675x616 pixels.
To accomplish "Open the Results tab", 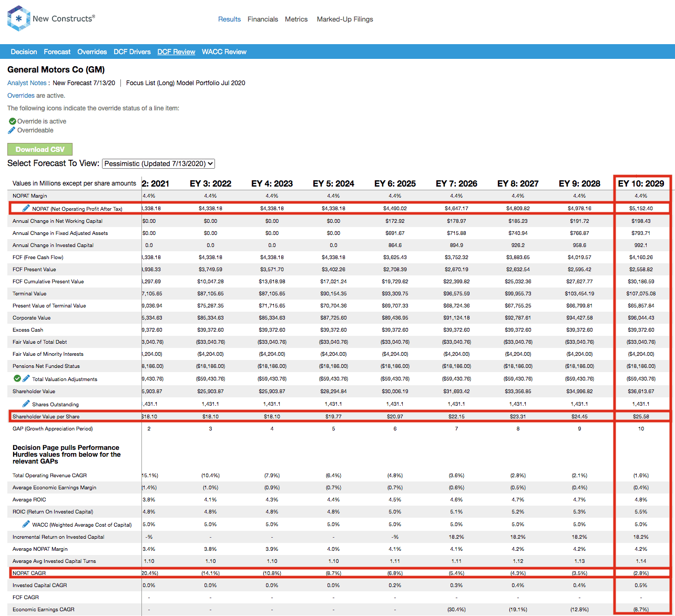I will (x=229, y=19).
